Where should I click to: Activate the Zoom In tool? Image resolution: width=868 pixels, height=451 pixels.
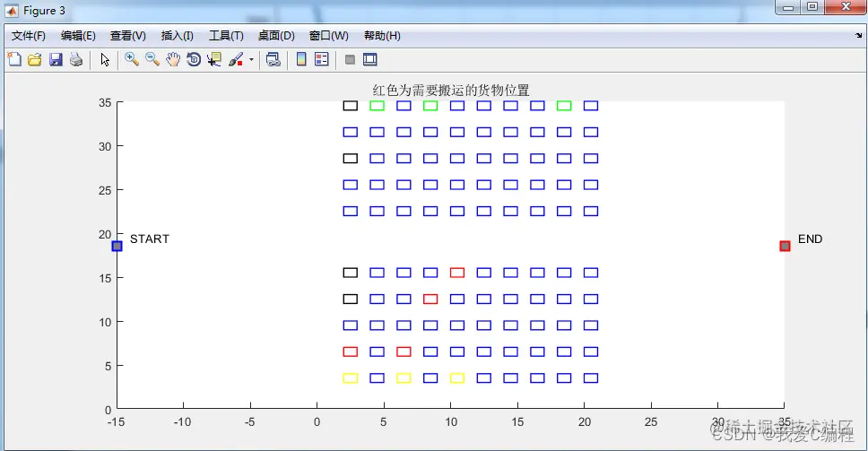point(131,59)
